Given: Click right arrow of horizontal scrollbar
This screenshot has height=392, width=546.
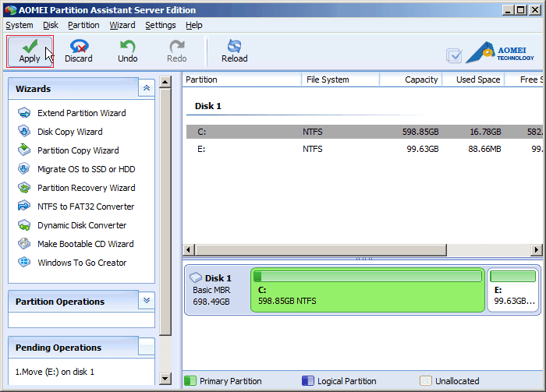Looking at the screenshot, I should tap(537, 249).
